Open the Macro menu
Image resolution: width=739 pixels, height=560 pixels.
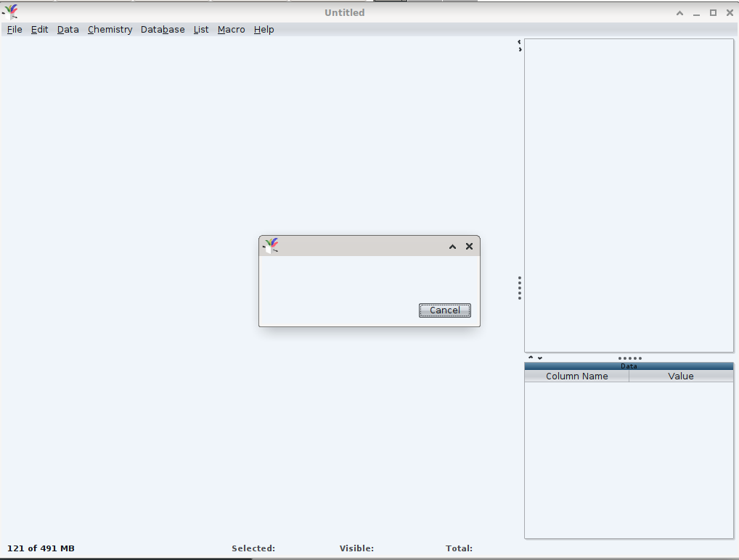pyautogui.click(x=231, y=30)
